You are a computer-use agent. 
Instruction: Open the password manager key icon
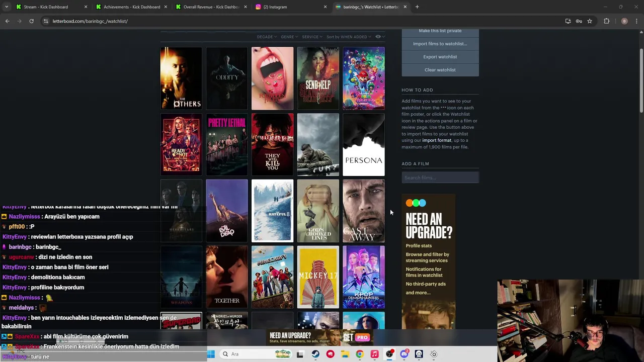pos(579,21)
